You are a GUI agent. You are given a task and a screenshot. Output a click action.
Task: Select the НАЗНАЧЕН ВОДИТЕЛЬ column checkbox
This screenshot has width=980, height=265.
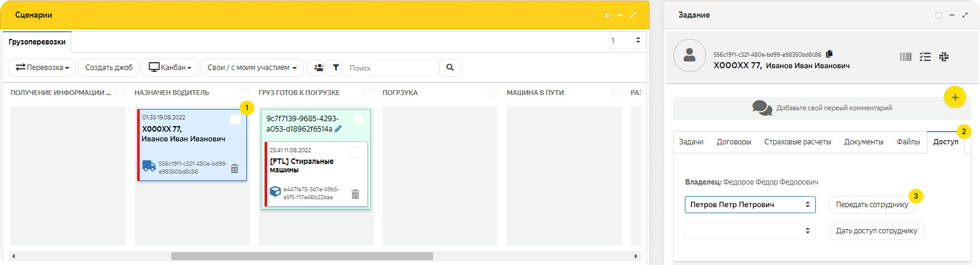(245, 93)
